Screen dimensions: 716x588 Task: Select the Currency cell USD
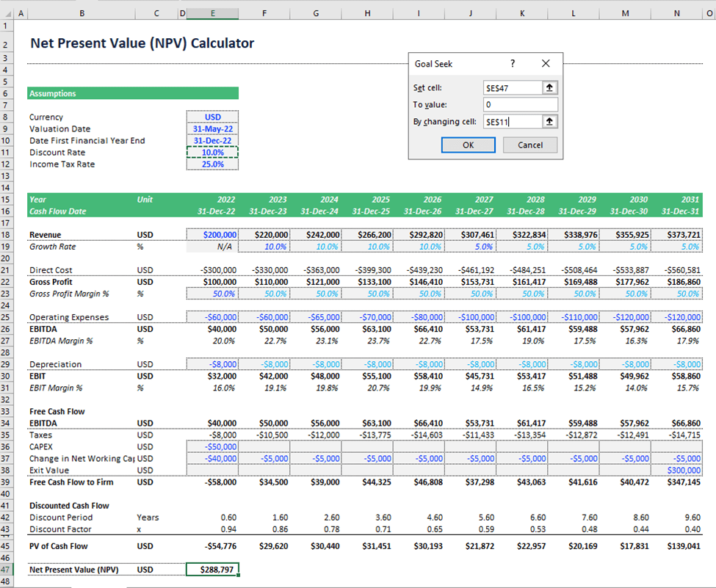click(212, 117)
